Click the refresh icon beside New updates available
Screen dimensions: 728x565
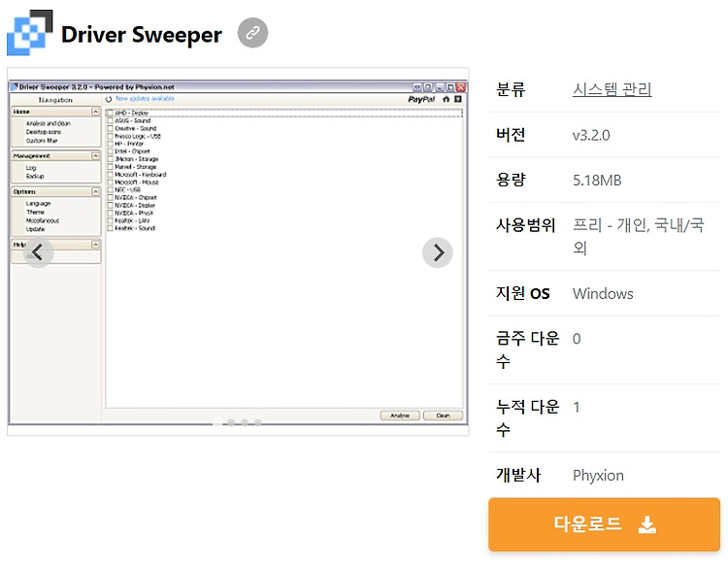(109, 99)
